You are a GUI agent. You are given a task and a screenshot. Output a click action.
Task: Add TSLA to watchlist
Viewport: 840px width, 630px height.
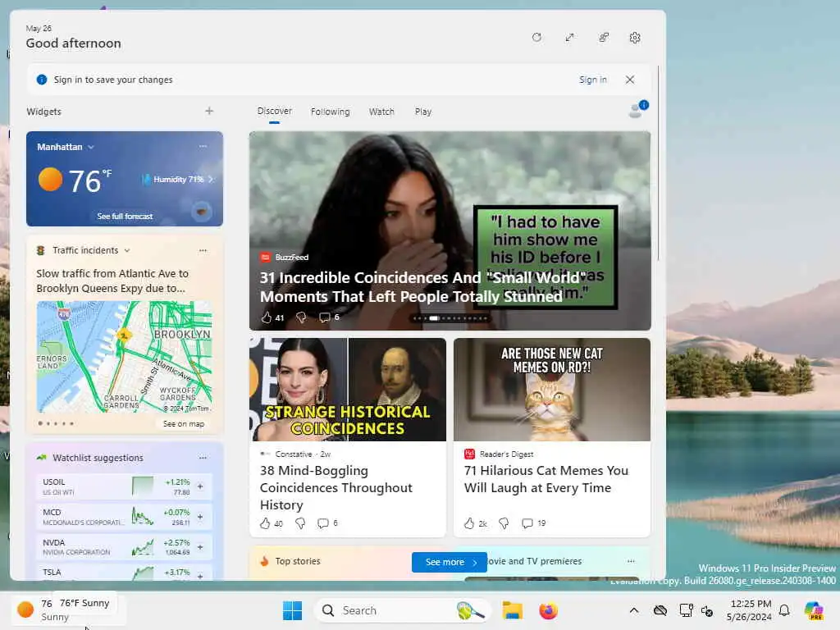tap(200, 576)
